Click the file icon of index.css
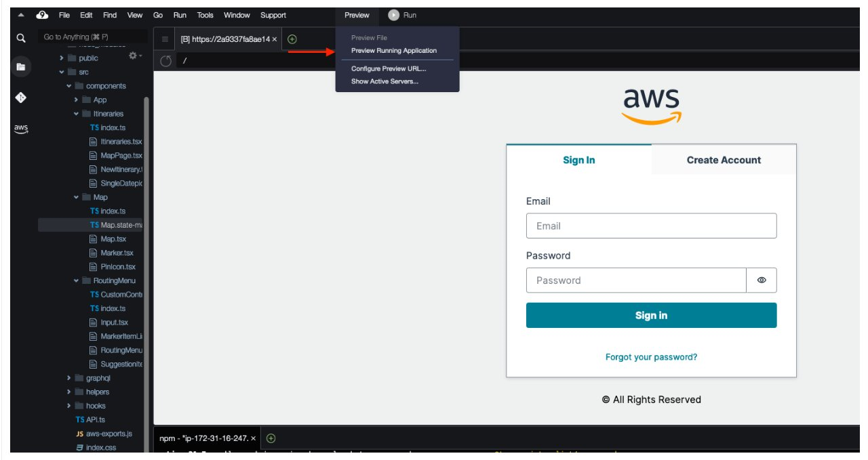868x460 pixels. [x=79, y=447]
